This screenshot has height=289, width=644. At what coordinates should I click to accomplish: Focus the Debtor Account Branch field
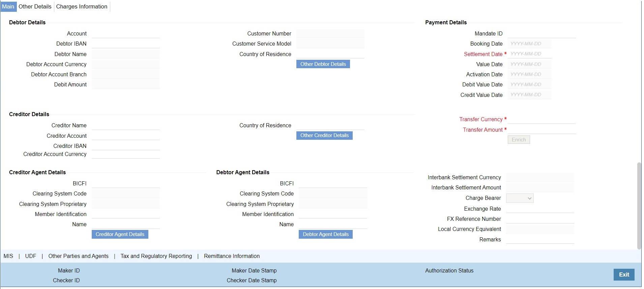126,74
